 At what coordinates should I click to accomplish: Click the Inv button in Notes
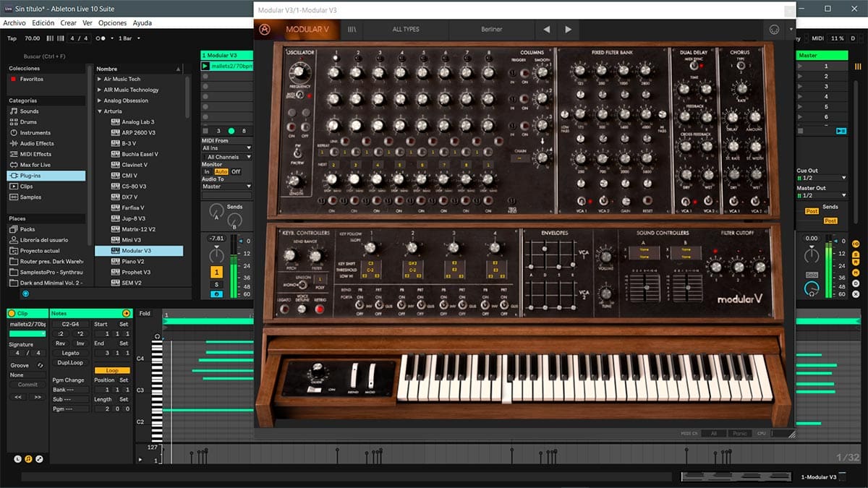(x=80, y=343)
